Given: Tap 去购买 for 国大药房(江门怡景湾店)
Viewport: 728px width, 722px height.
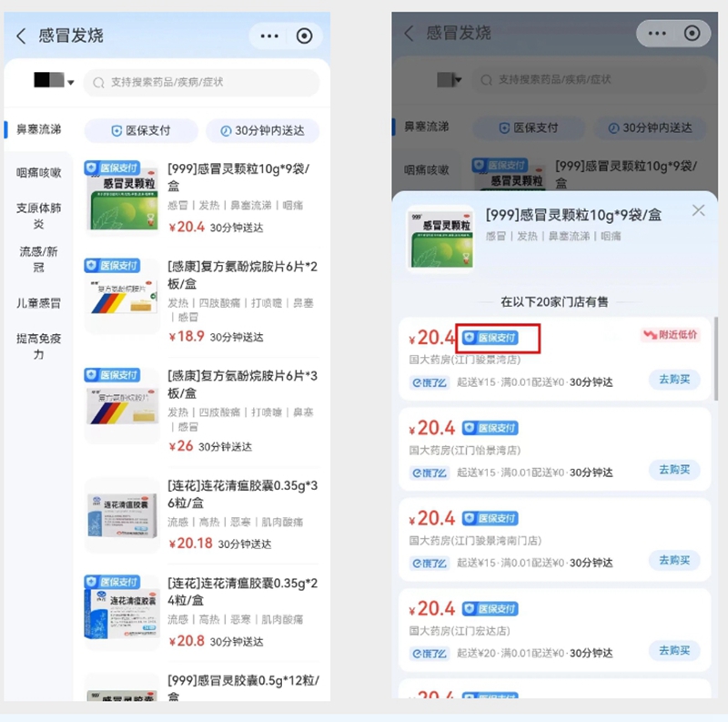Looking at the screenshot, I should (x=674, y=470).
